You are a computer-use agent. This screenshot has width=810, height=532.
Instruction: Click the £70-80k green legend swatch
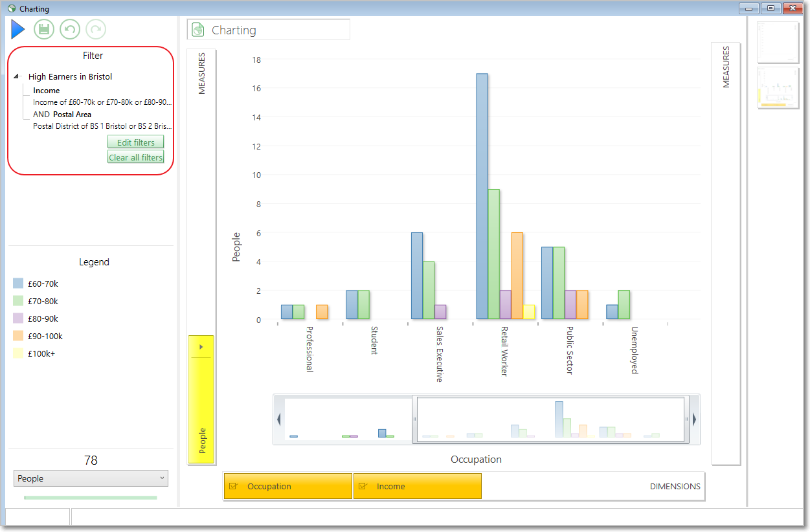[x=18, y=301]
